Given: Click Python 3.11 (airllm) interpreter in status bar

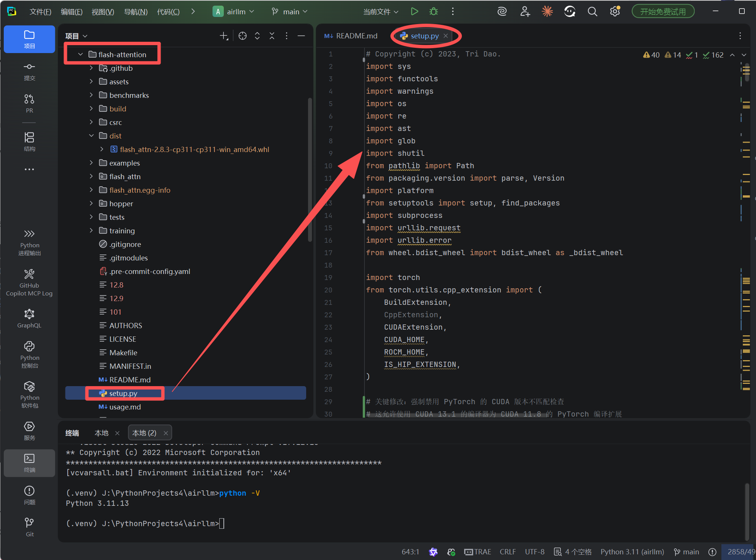Looking at the screenshot, I should [x=632, y=552].
